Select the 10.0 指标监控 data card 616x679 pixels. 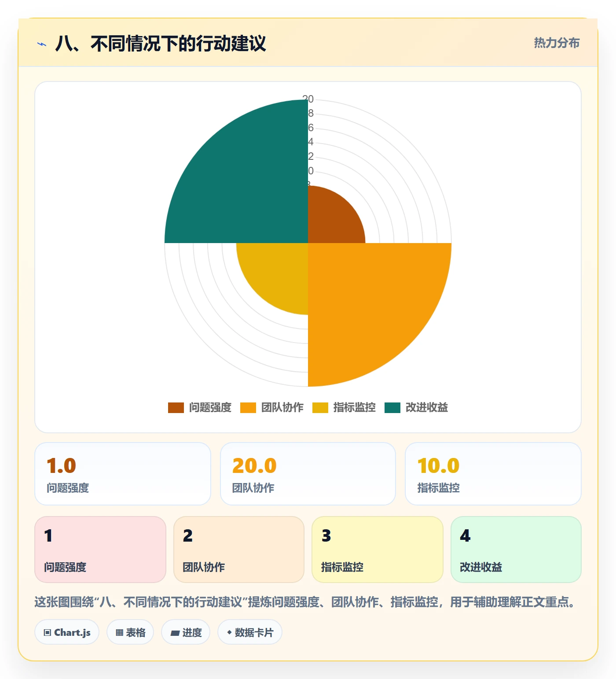(493, 474)
